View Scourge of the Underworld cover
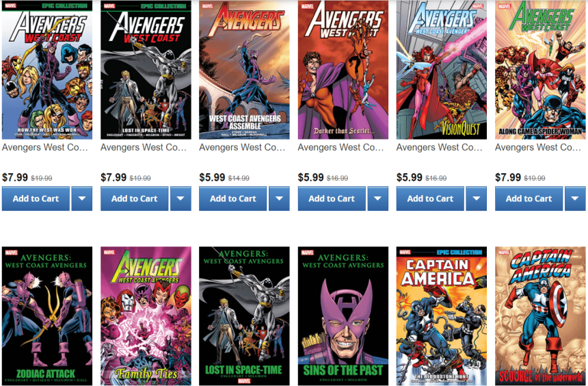Image resolution: width=588 pixels, height=386 pixels. coord(540,316)
